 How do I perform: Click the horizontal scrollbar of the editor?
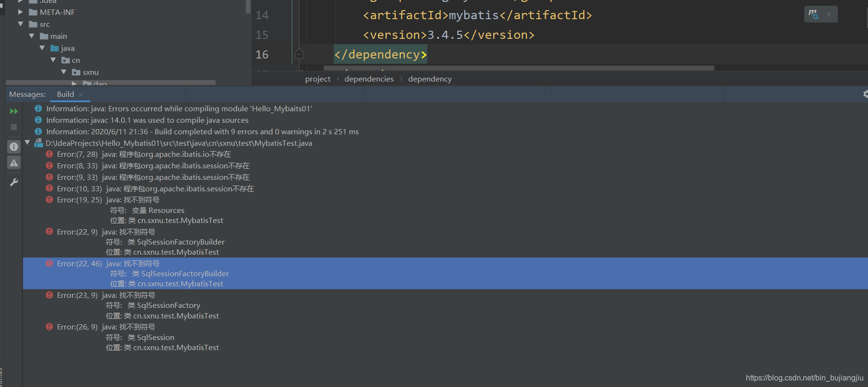pos(519,68)
